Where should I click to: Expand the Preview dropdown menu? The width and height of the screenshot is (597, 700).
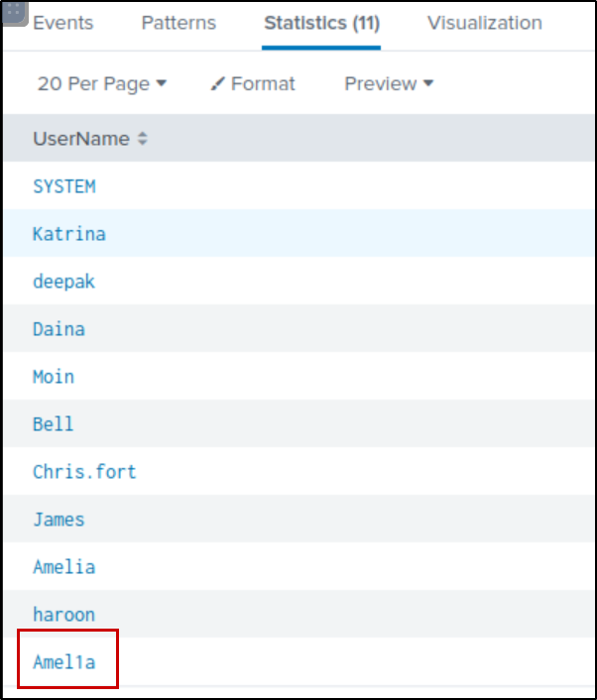(x=389, y=84)
